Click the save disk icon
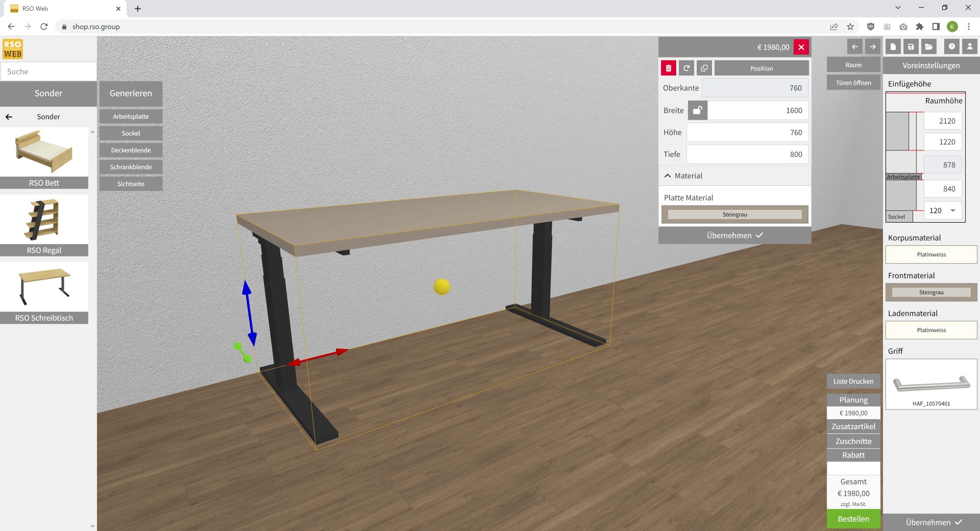The height and width of the screenshot is (531, 980). pos(911,47)
